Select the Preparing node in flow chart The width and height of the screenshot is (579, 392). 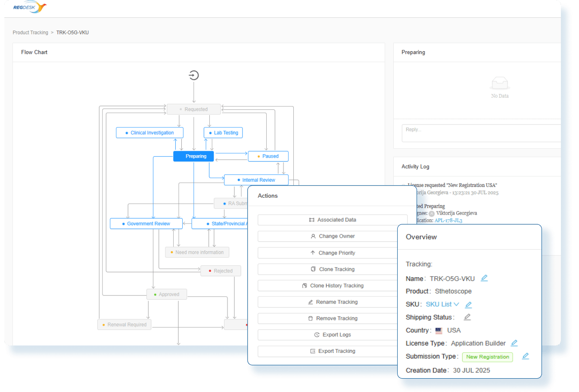(x=193, y=156)
